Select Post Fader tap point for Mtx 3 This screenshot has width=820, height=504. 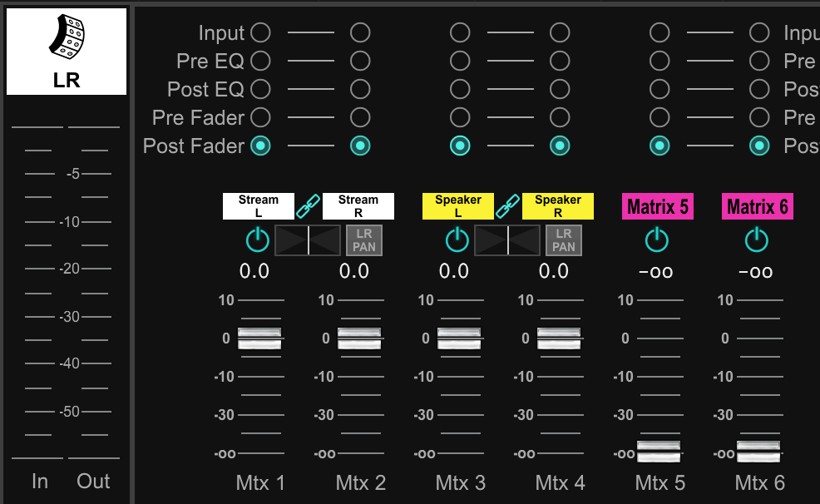click(x=460, y=146)
